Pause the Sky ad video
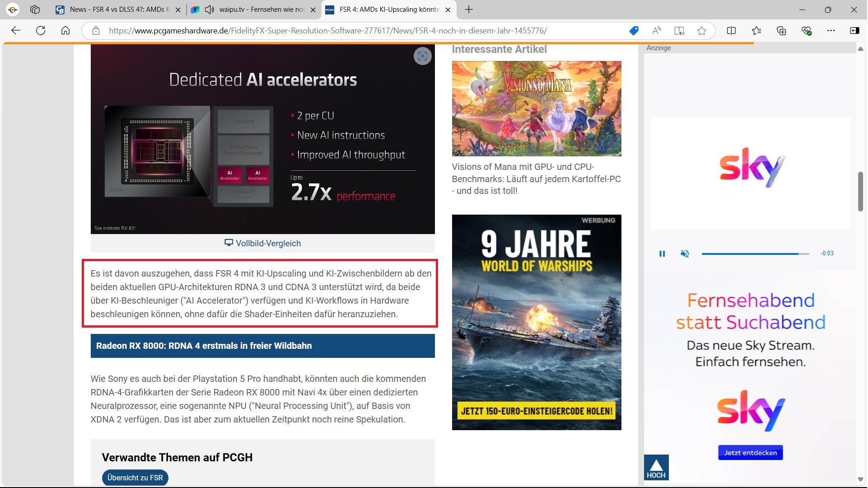 (662, 253)
